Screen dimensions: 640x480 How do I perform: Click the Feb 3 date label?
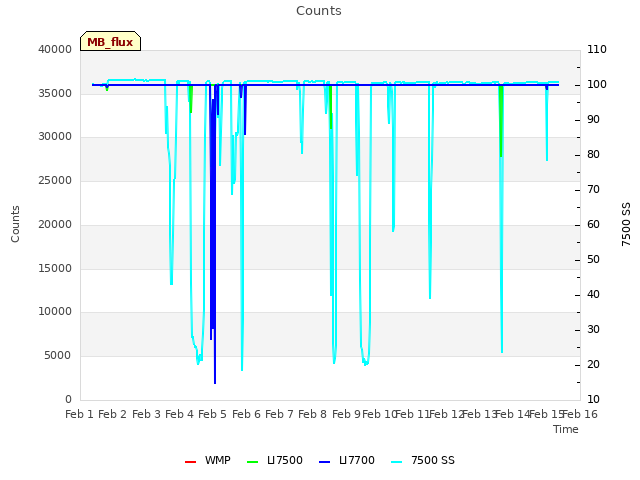[146, 415]
